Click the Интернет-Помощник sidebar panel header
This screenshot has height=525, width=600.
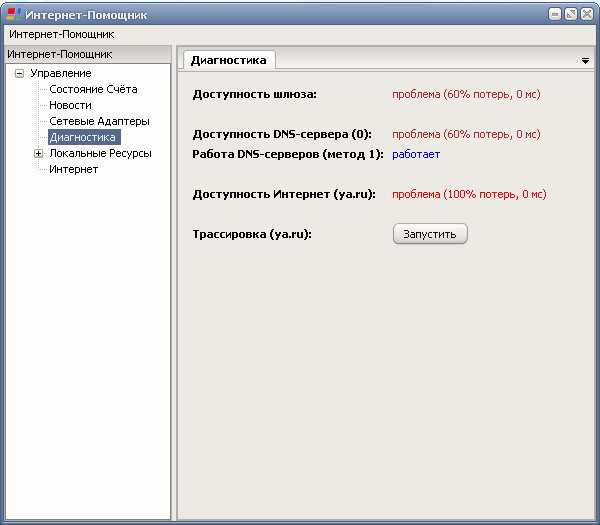88,54
